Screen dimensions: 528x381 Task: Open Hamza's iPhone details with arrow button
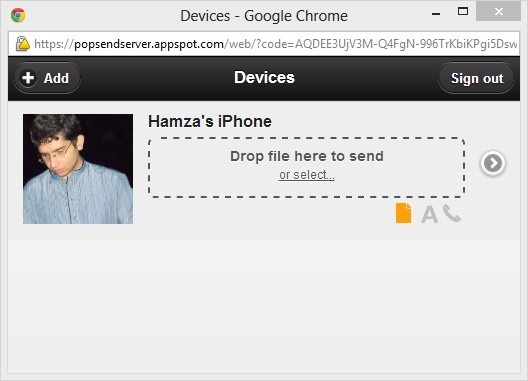coord(493,163)
